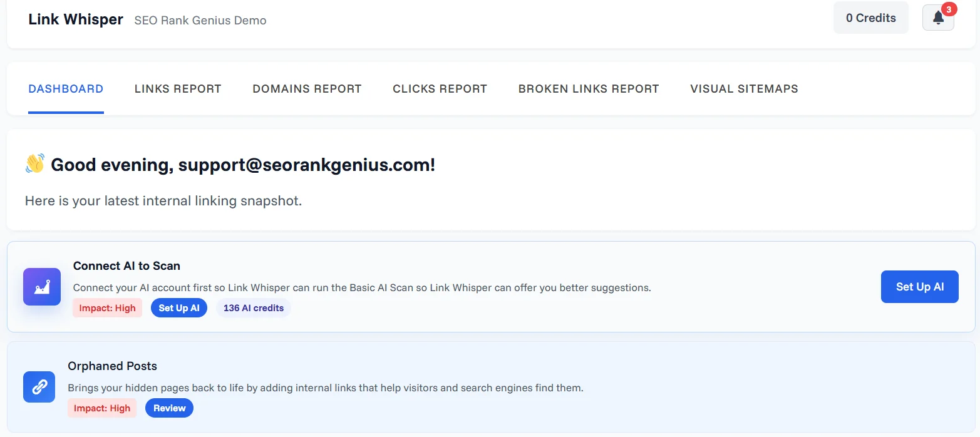Open the Domains Report tab

click(x=307, y=89)
